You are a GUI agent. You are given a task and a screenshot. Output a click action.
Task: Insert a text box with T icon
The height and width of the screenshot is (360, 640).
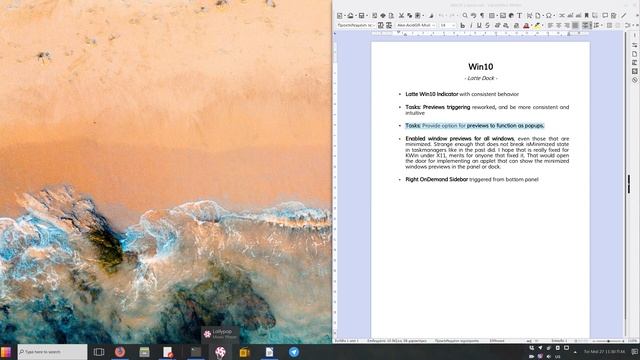(x=519, y=16)
